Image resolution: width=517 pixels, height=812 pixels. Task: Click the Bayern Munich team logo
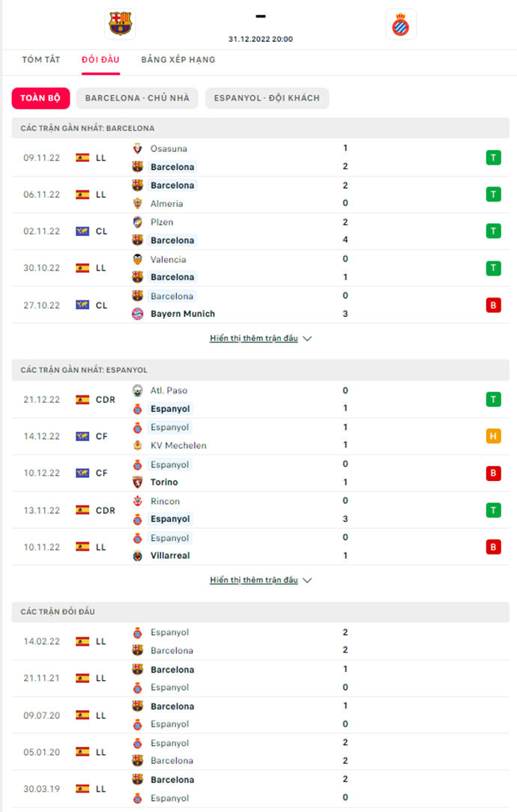(x=137, y=314)
